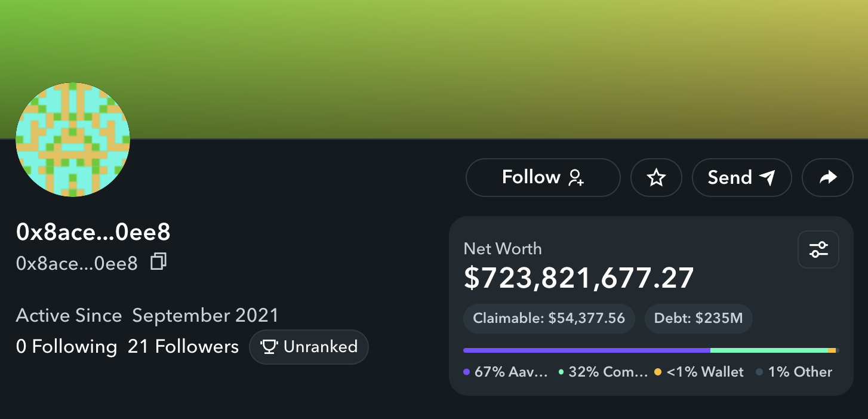Click the share arrow icon button
This screenshot has width=868, height=419.
pos(827,177)
